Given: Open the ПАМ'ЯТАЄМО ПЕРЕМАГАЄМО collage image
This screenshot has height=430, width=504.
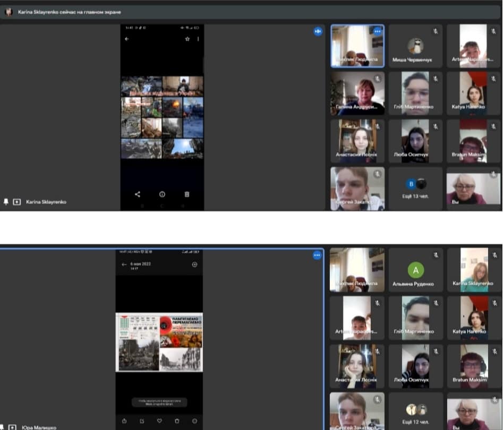Looking at the screenshot, I should 159,342.
